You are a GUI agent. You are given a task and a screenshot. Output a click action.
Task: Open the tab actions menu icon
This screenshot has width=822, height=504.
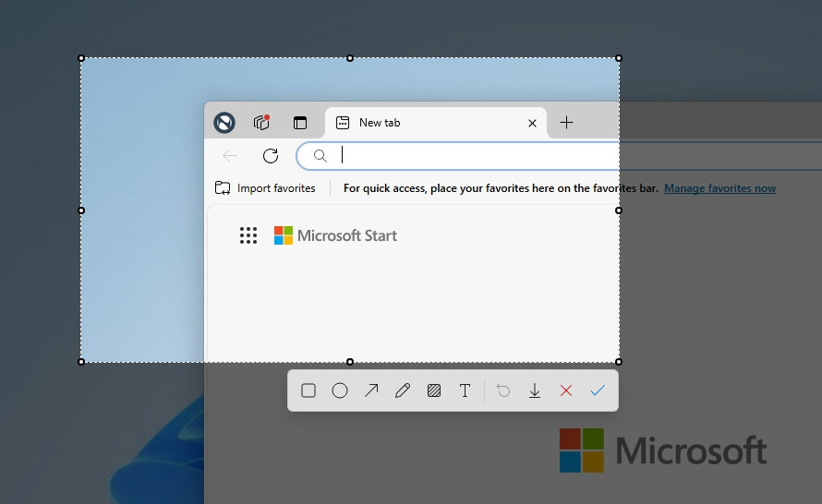(300, 123)
